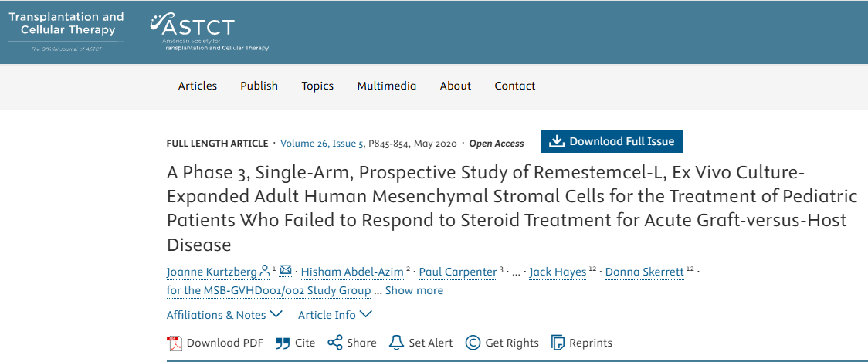Click the Download PDF icon
Screen dimensions: 868x362
coord(173,343)
